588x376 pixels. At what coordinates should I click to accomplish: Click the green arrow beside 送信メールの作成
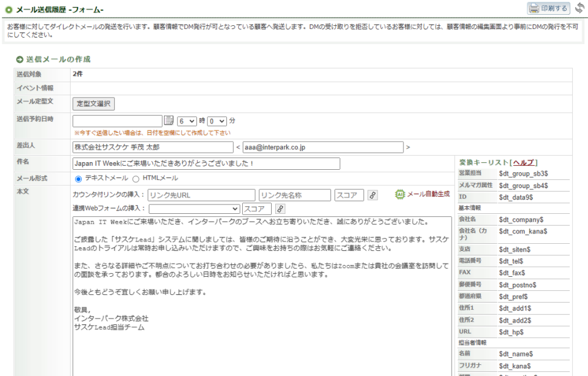(x=20, y=59)
